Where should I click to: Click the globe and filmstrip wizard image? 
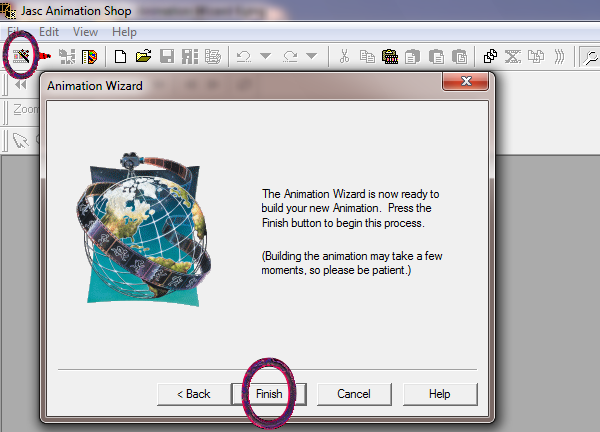[143, 230]
